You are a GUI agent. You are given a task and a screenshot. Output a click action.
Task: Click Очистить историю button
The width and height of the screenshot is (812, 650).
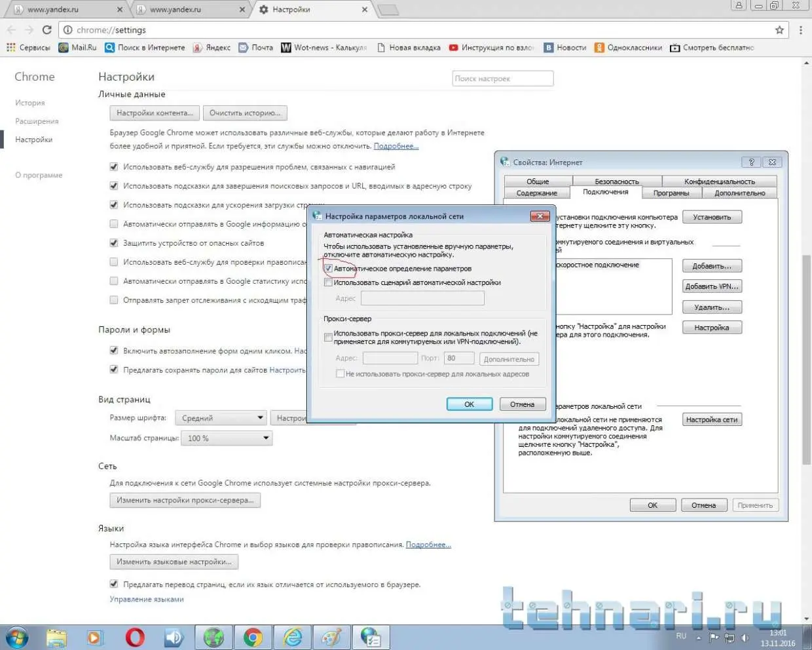pos(245,113)
